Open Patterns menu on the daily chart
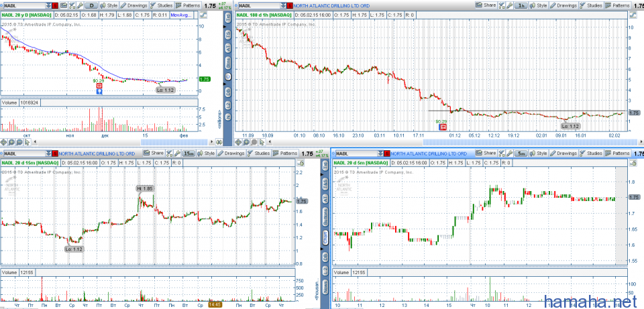The height and width of the screenshot is (309, 644). (x=188, y=5)
